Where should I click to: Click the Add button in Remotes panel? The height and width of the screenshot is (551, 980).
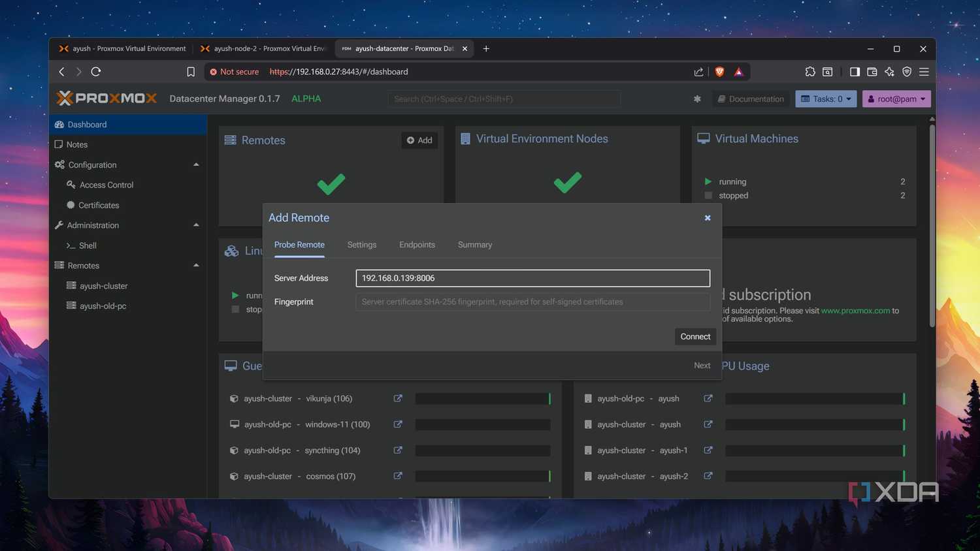tap(419, 140)
